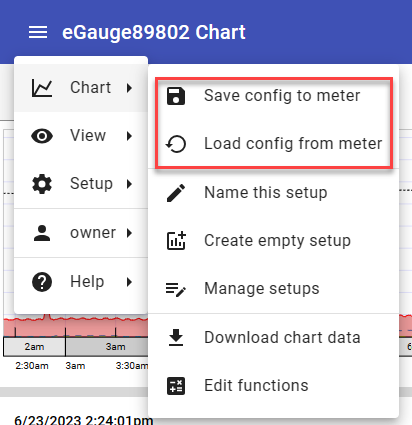Click the calculator edit functions icon

176,386
